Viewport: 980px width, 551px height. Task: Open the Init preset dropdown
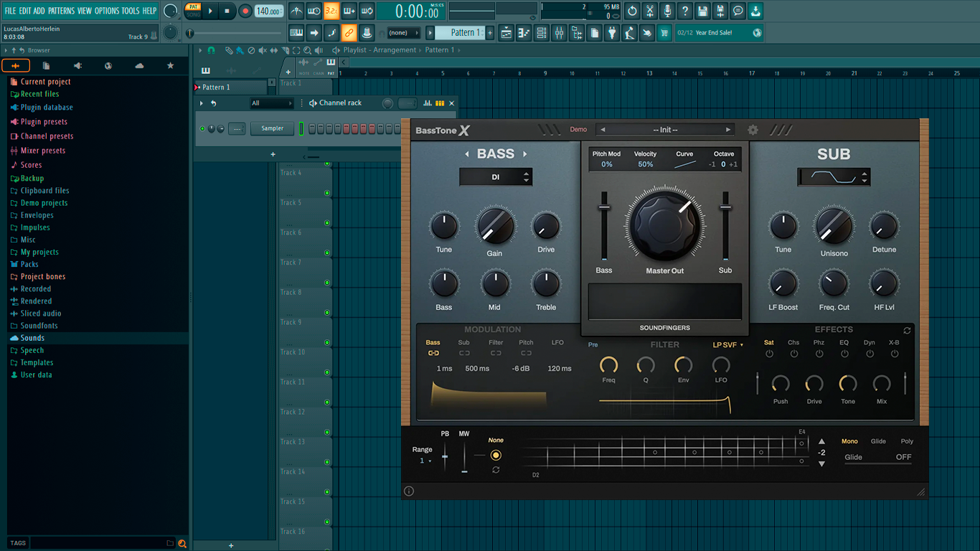[x=665, y=130]
